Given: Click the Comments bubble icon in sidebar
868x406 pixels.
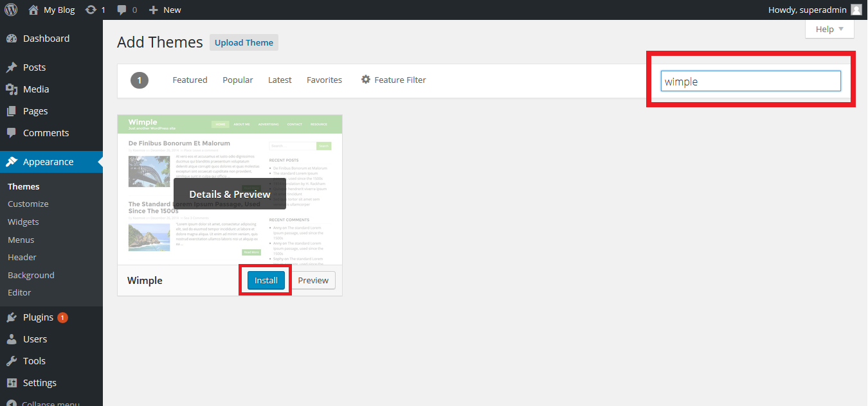Looking at the screenshot, I should click(12, 133).
